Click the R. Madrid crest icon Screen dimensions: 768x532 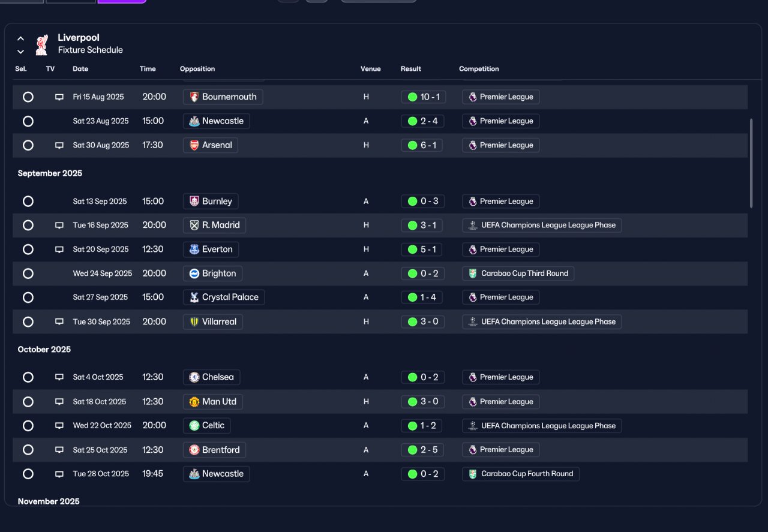[x=194, y=226]
